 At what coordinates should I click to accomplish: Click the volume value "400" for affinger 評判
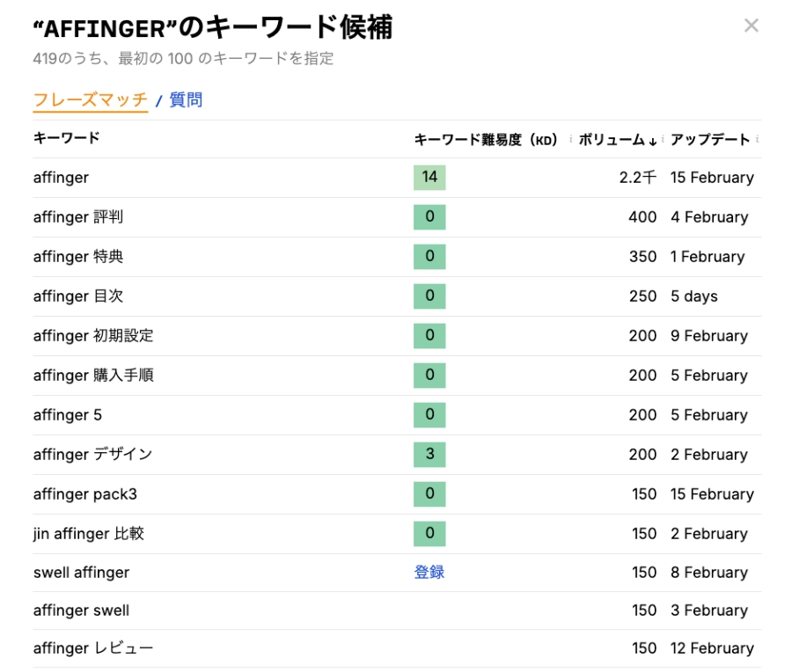click(642, 217)
